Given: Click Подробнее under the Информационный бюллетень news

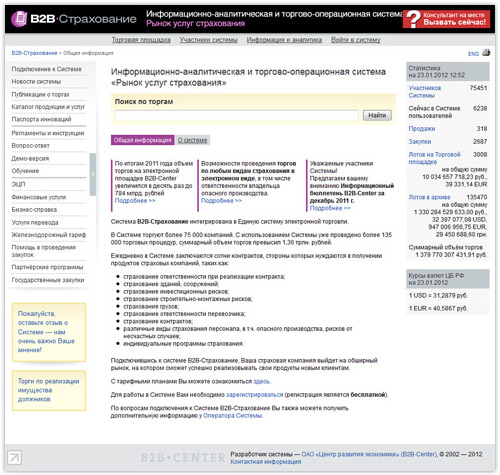Looking at the screenshot, I should coord(330,208).
